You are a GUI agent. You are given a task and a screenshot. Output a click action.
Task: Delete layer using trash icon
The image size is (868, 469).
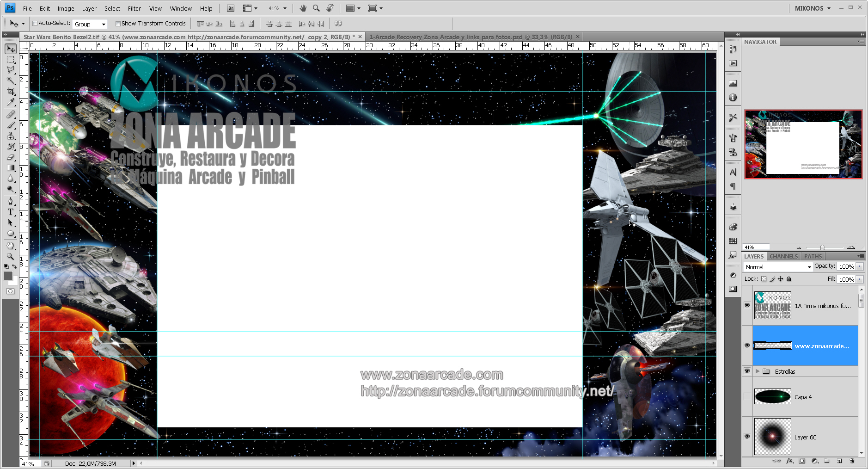click(x=852, y=461)
